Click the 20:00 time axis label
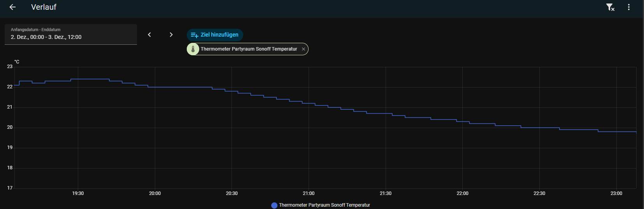 point(155,193)
